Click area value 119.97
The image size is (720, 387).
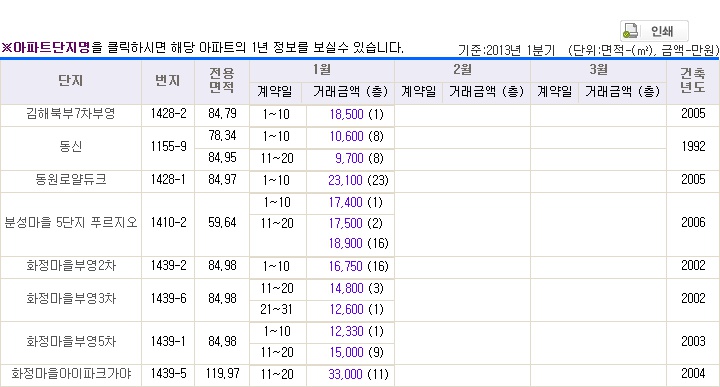tap(222, 374)
